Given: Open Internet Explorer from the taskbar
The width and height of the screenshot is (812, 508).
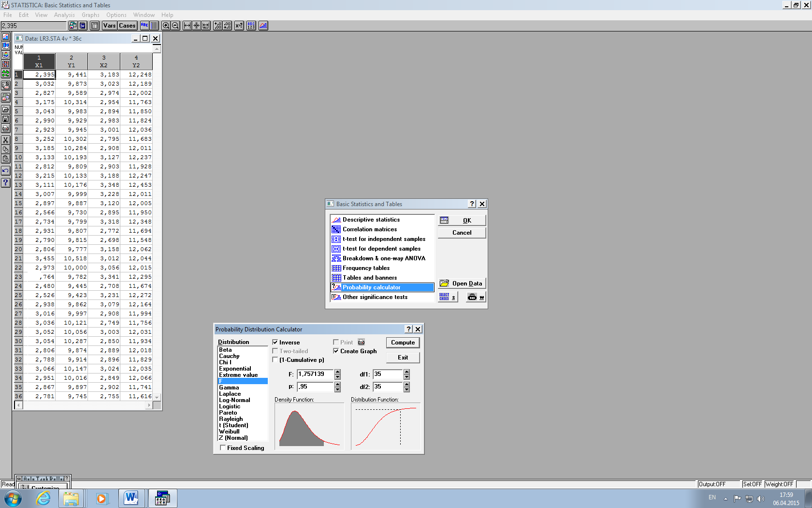Looking at the screenshot, I should 43,498.
